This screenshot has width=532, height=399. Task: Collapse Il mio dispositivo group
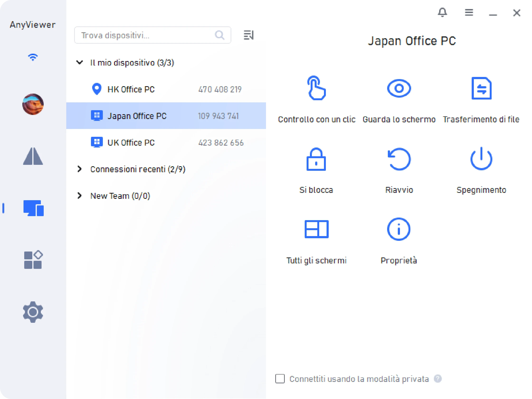coord(80,62)
